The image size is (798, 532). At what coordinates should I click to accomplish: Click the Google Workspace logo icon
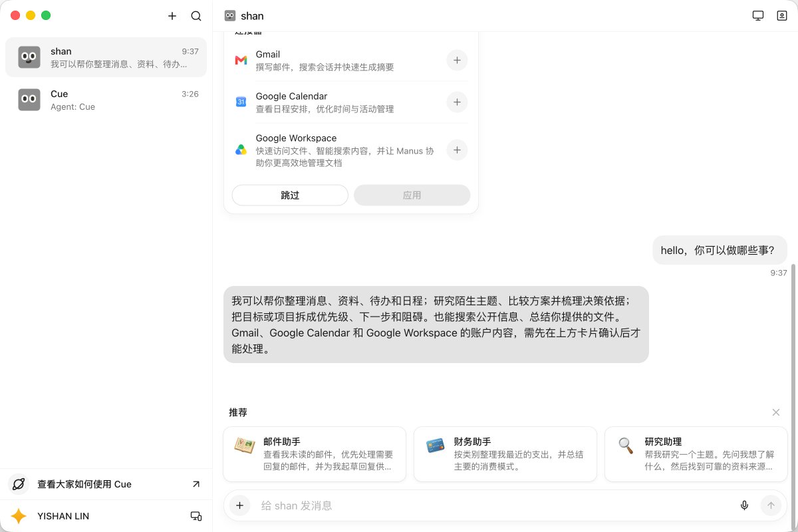click(241, 150)
